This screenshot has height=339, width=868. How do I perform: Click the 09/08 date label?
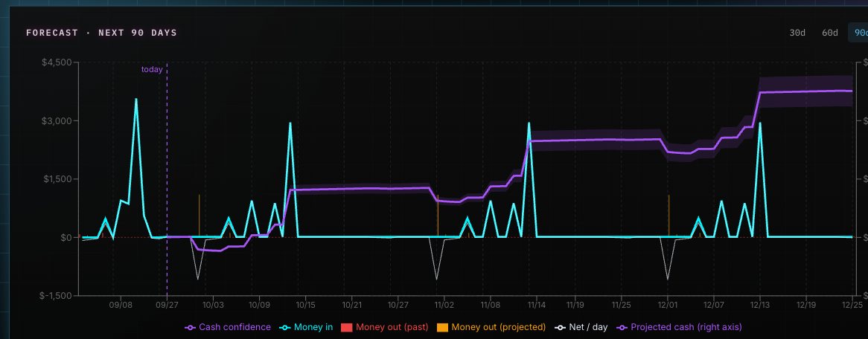point(120,305)
